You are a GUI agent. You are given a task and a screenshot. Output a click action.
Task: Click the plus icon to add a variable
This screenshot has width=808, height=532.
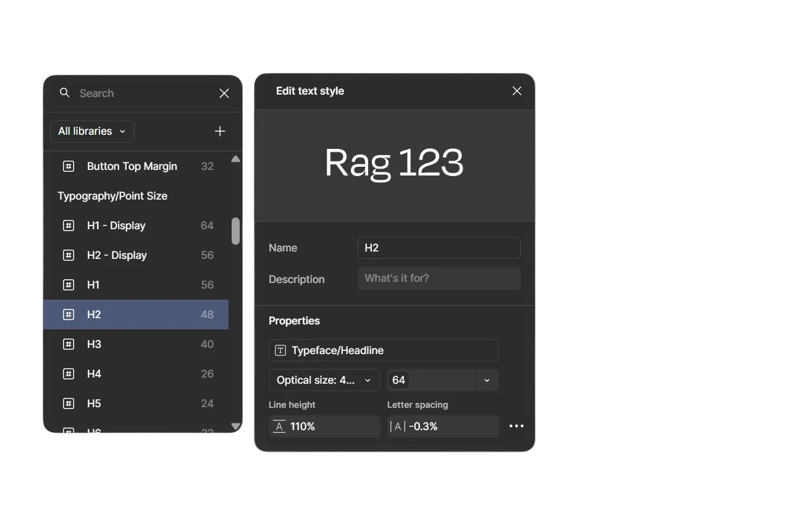click(220, 131)
